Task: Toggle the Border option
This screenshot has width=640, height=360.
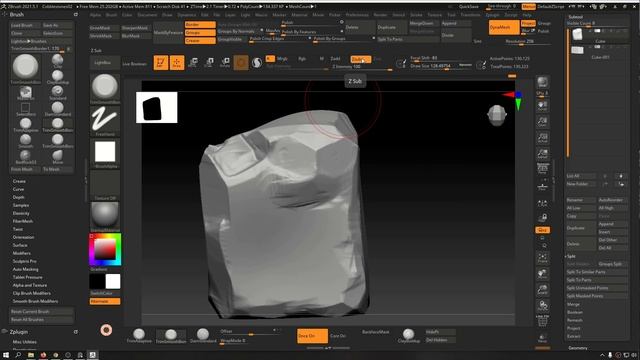Action: 200,24
